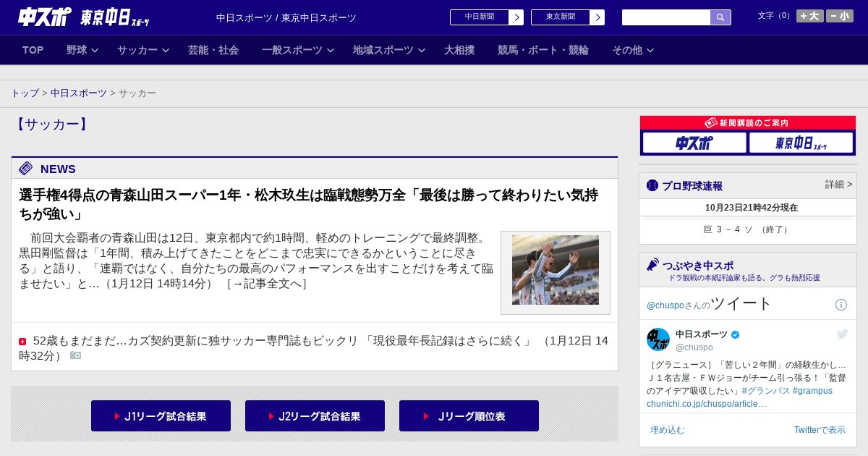
Task: Open the 中日新聞 link arrow
Action: 516,17
